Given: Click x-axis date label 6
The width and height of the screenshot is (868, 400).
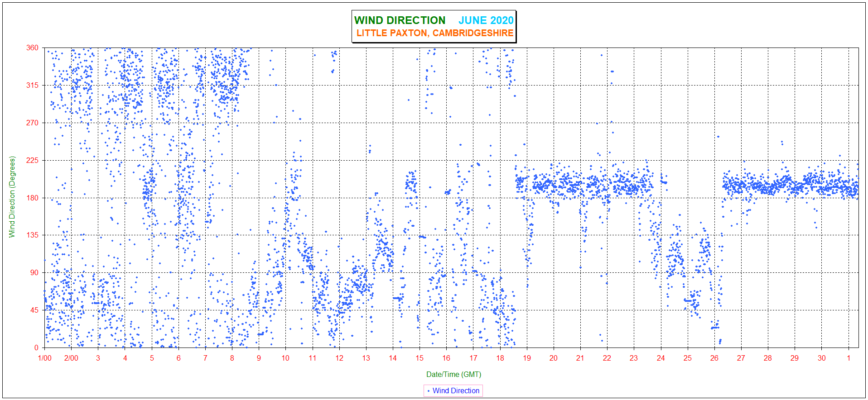Looking at the screenshot, I should [178, 358].
